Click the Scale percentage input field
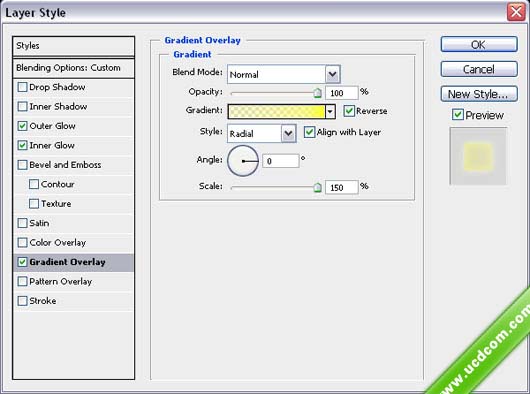The width and height of the screenshot is (530, 394). tap(341, 187)
